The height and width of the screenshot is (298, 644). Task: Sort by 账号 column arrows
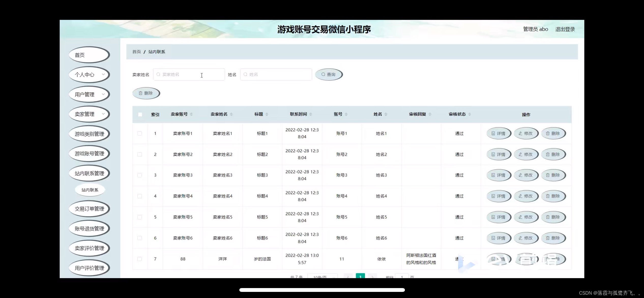click(346, 114)
